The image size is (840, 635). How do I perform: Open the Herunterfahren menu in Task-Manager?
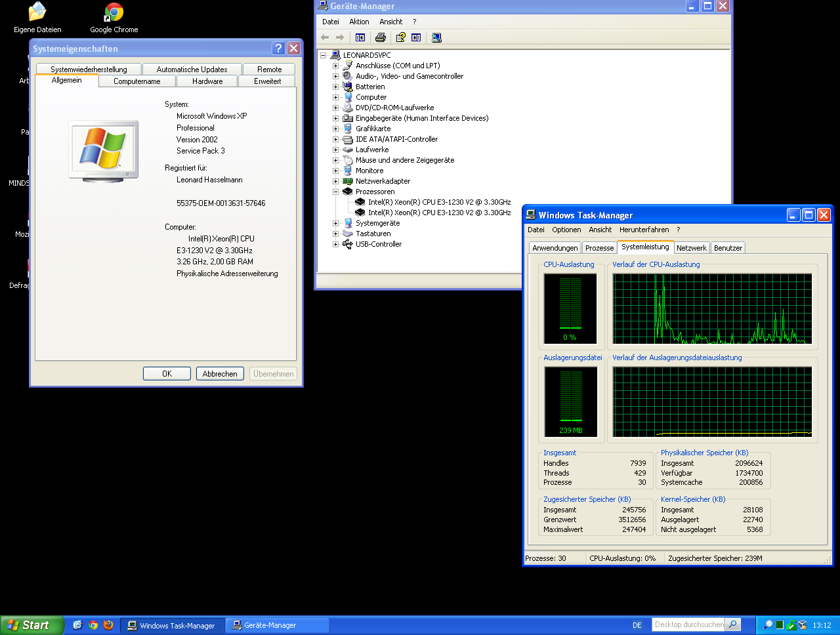(x=644, y=230)
